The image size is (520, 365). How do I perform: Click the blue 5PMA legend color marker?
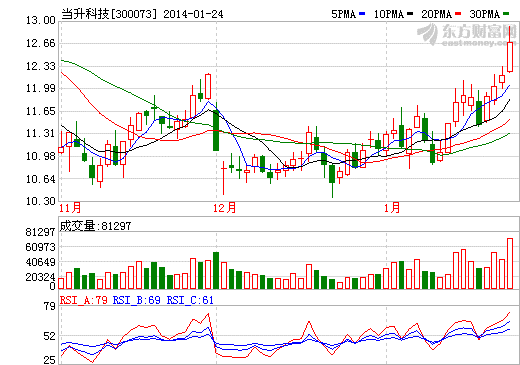point(362,14)
